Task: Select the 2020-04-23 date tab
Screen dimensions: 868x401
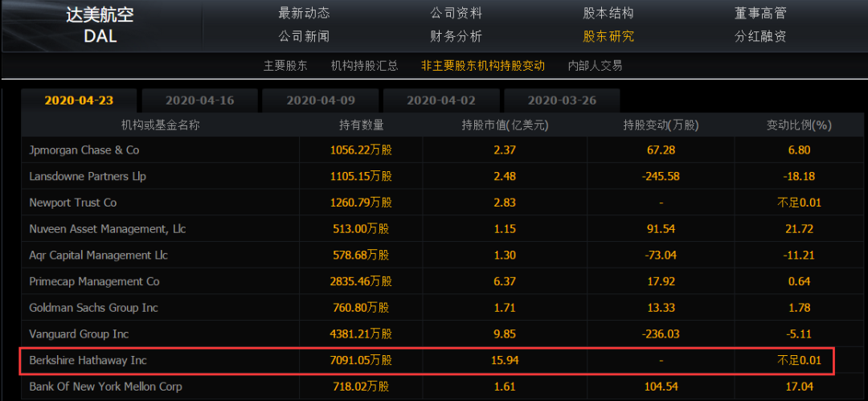Action: (x=79, y=100)
